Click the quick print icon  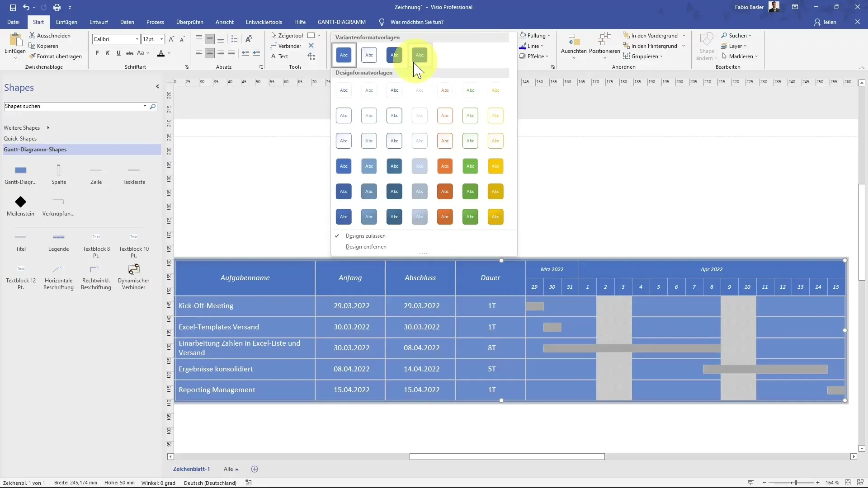tap(57, 7)
